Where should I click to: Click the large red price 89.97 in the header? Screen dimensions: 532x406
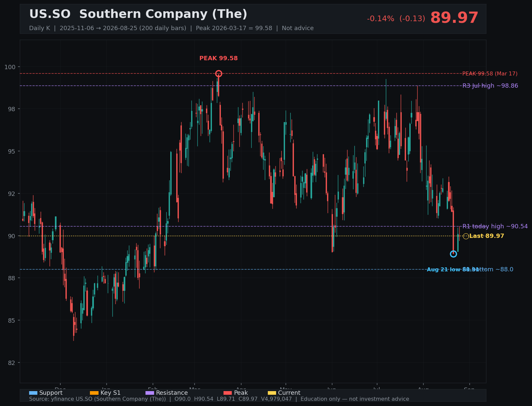(x=454, y=18)
